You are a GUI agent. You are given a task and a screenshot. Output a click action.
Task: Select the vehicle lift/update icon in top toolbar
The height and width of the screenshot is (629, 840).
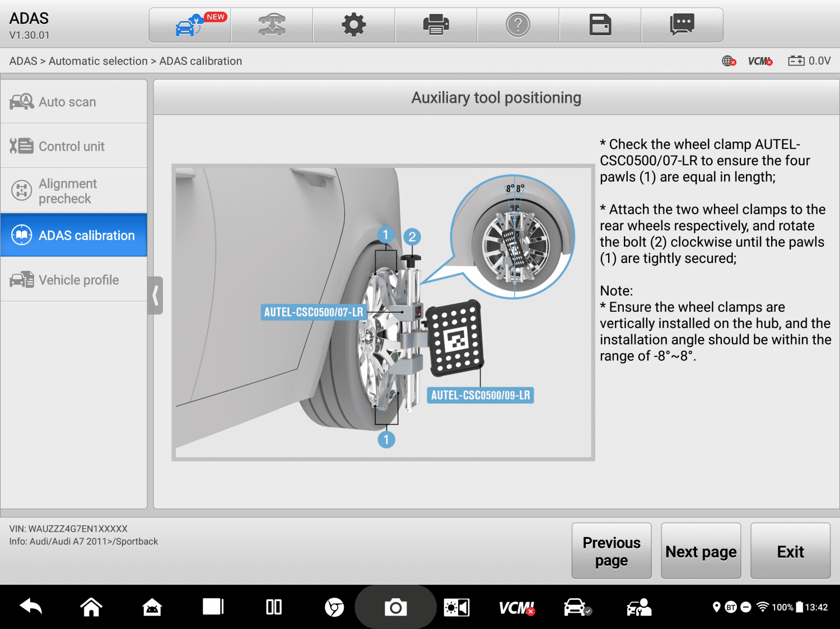click(272, 25)
